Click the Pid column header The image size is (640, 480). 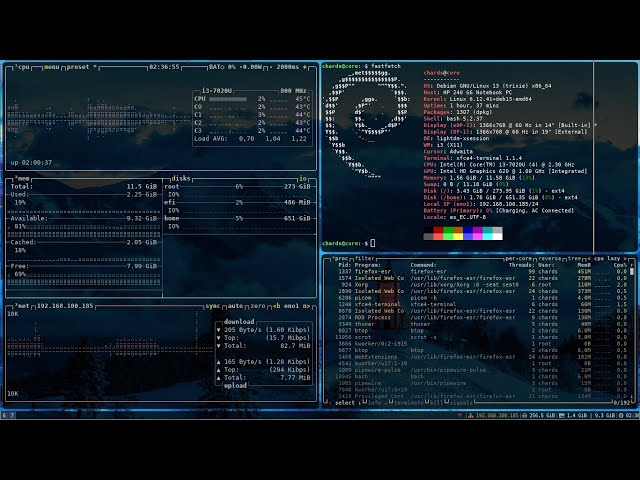(344, 265)
